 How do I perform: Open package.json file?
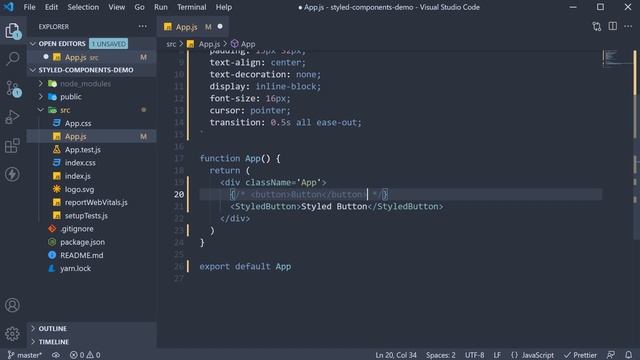tap(82, 242)
